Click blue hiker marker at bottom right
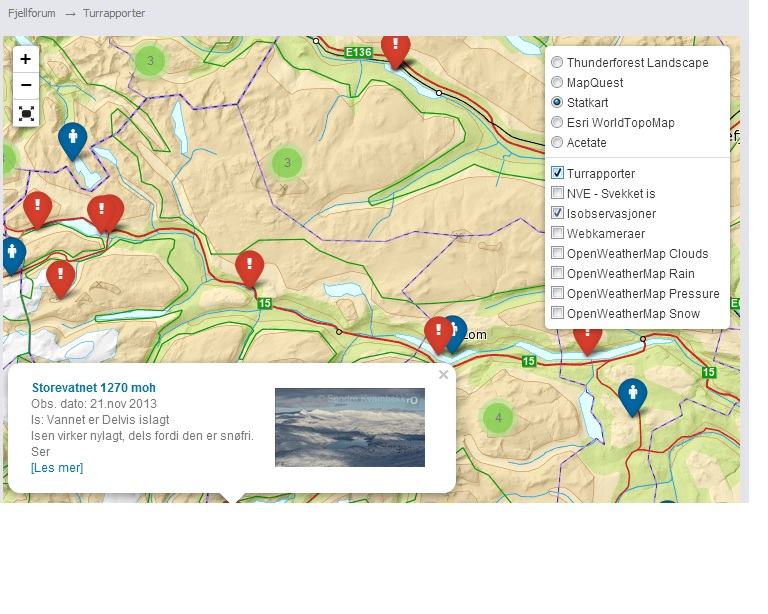The width and height of the screenshot is (768, 614). pyautogui.click(x=630, y=395)
